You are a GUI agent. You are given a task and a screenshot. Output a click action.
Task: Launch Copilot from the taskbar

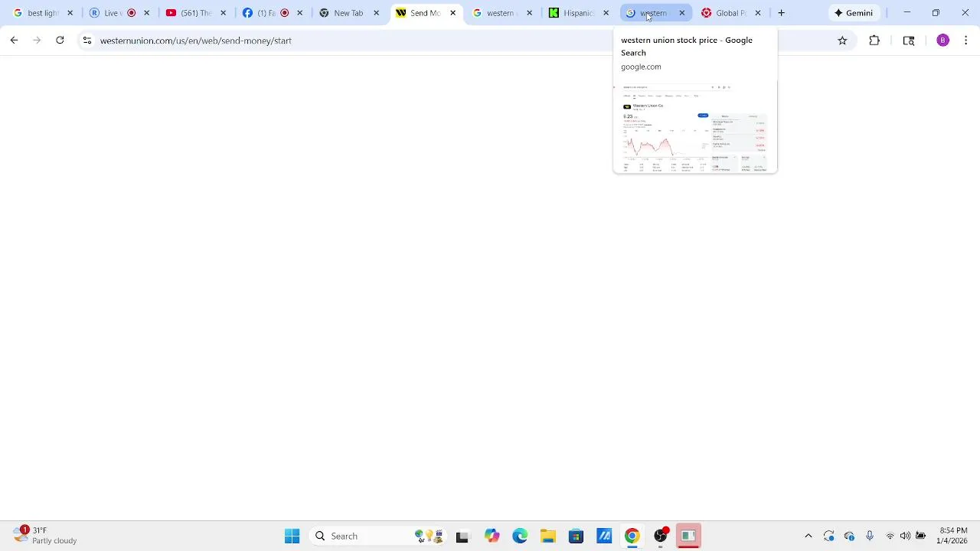[492, 536]
